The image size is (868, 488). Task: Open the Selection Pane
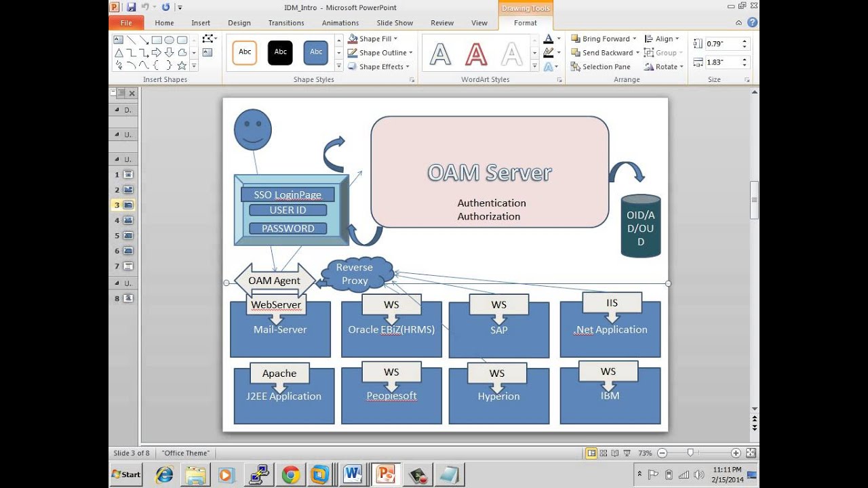click(601, 66)
